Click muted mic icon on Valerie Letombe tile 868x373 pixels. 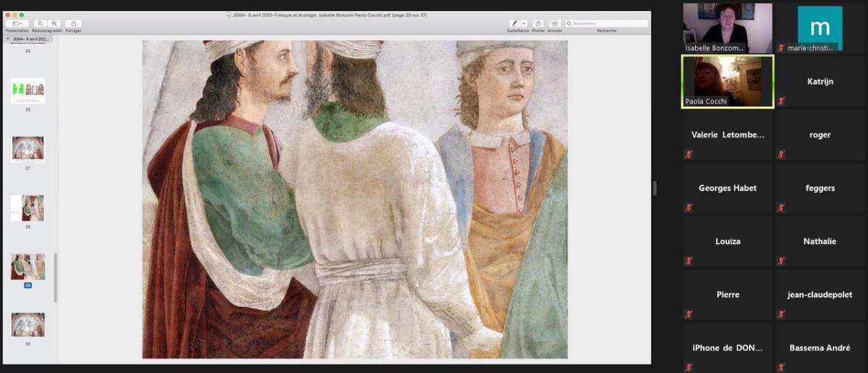click(x=689, y=154)
